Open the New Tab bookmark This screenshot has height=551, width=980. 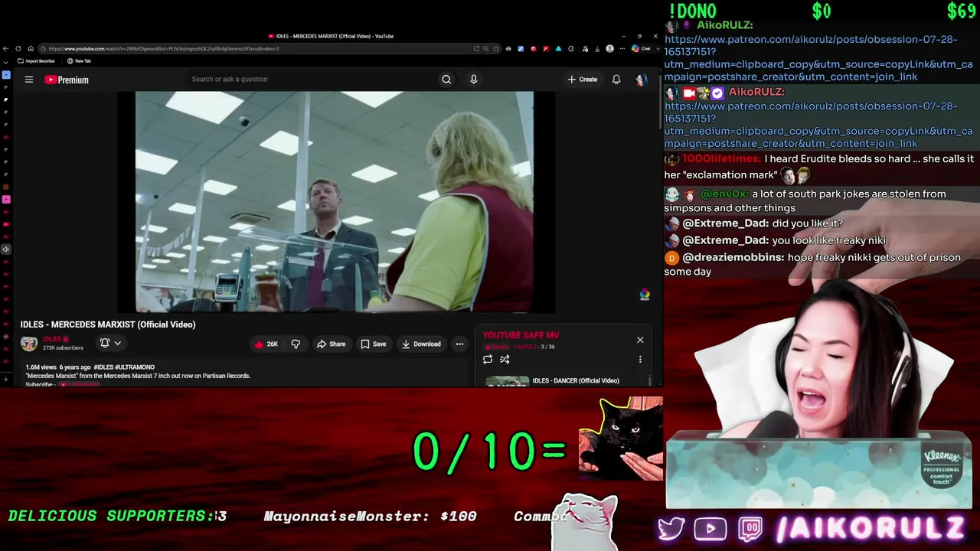pos(79,61)
